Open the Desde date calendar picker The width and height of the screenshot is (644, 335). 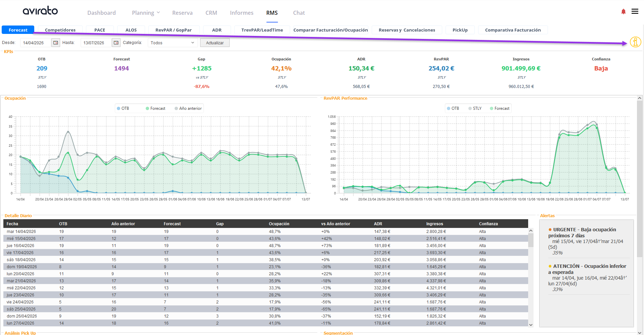click(56, 43)
